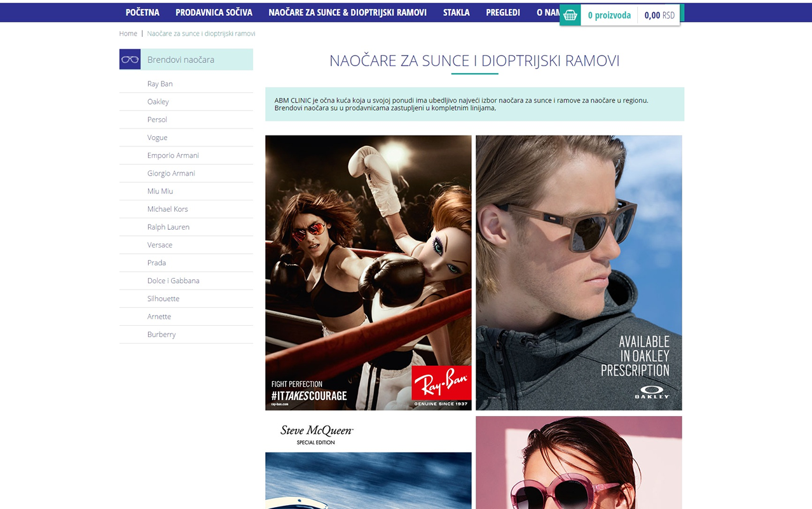This screenshot has height=509, width=812.
Task: Click the page title NAOČARE ZA SUNCE I DIOPTRIJSKI RAMOVI
Action: (474, 60)
